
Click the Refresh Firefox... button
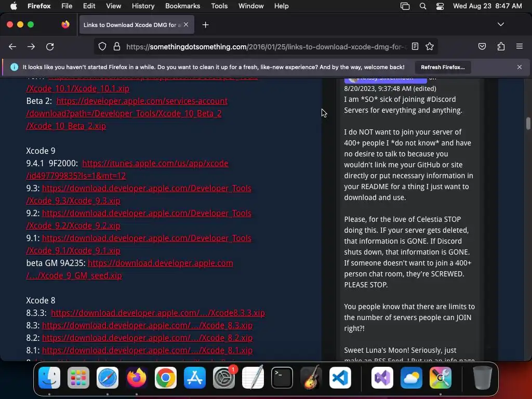click(x=443, y=67)
